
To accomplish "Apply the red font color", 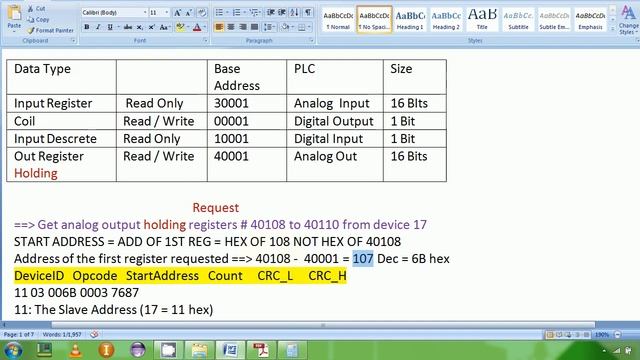I will [197, 27].
